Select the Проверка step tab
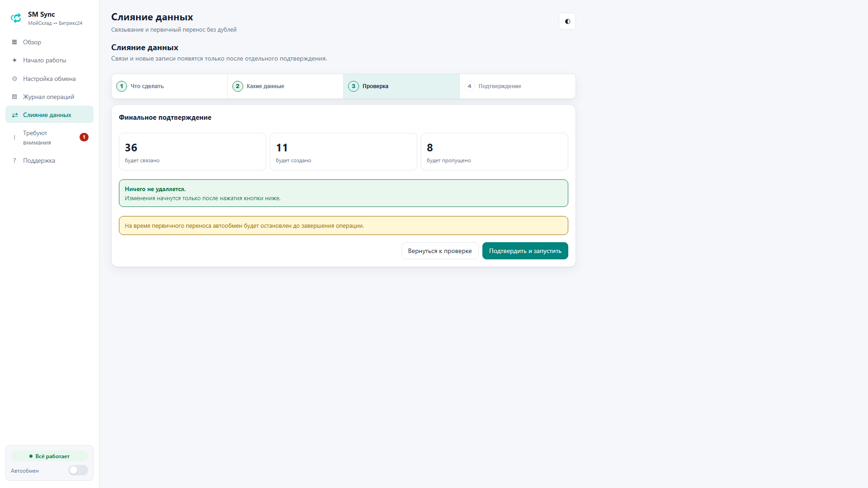 pos(401,86)
